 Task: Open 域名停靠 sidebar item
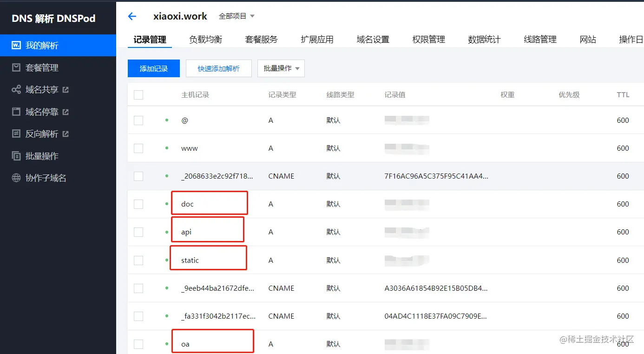coord(58,112)
